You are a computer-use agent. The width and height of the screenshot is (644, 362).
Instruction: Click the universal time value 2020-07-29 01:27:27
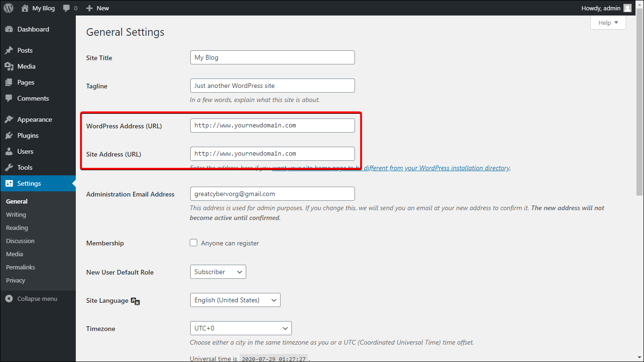pos(274,359)
